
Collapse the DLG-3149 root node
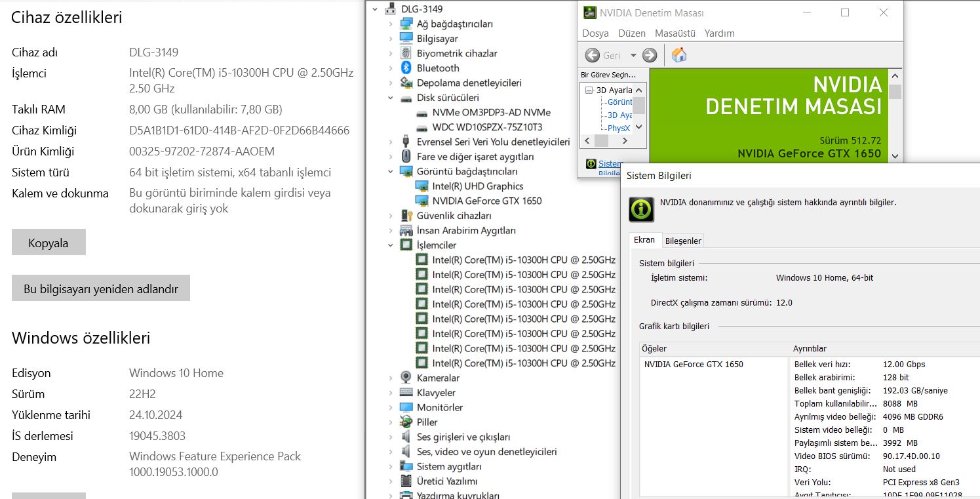(375, 9)
